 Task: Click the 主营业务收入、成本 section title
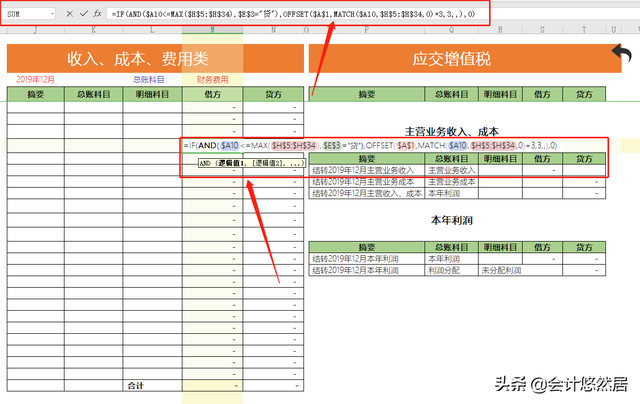pos(451,131)
